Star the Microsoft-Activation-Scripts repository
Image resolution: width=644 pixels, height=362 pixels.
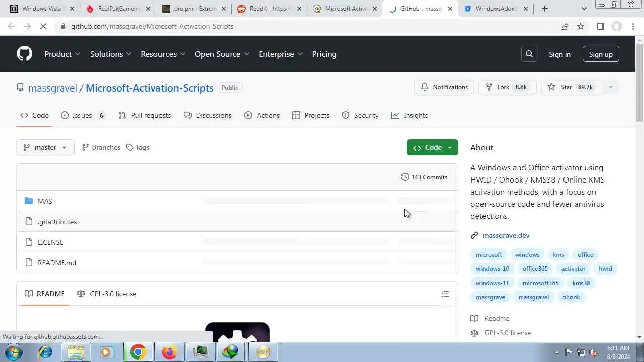[x=571, y=87]
